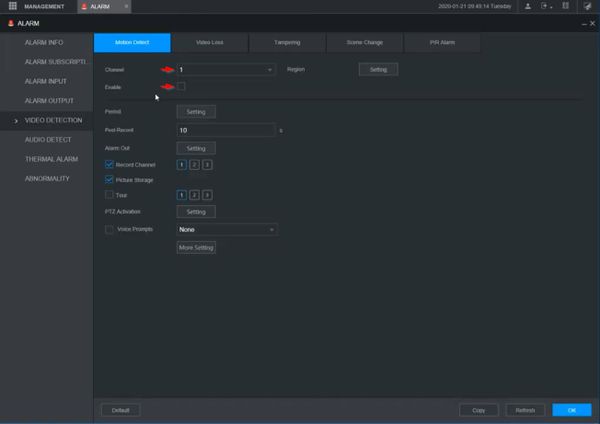Viewport: 600px width, 424px height.
Task: Click the Copy button
Action: [x=479, y=411]
